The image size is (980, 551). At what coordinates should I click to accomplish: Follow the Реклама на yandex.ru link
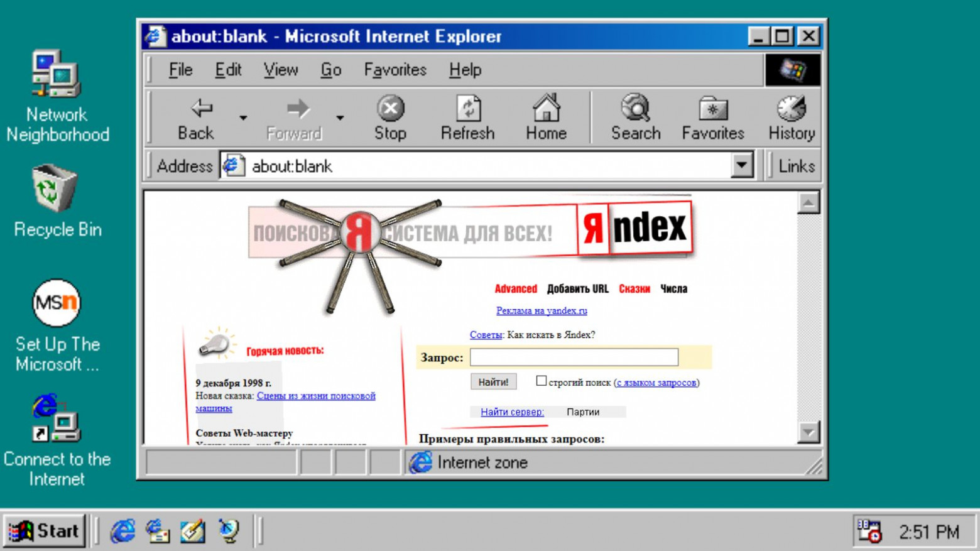(542, 310)
